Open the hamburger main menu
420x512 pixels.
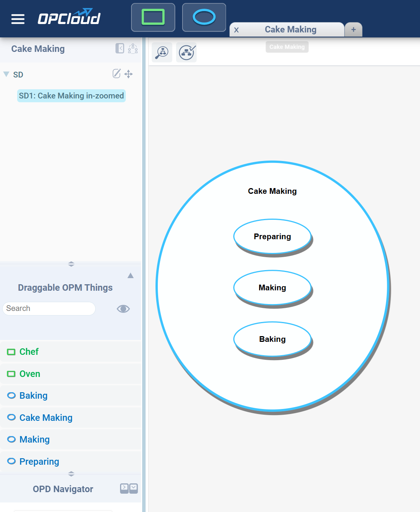tap(18, 19)
